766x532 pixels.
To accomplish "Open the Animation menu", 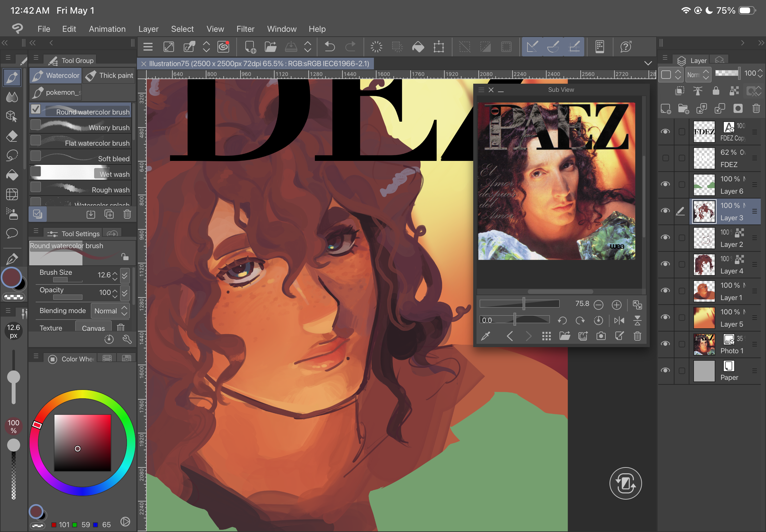I will coord(107,29).
